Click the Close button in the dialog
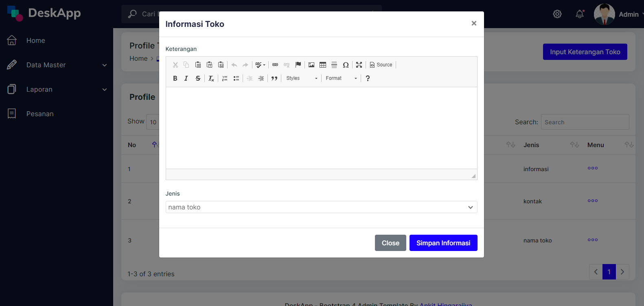The height and width of the screenshot is (306, 644). (x=390, y=243)
